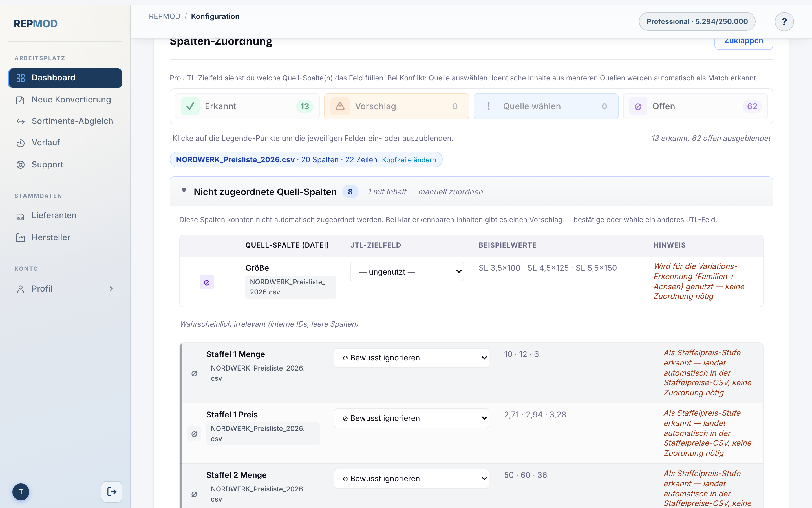This screenshot has height=508, width=812.
Task: Open the JTL-Zielfeld dropdown for Größe
Action: coord(407,271)
